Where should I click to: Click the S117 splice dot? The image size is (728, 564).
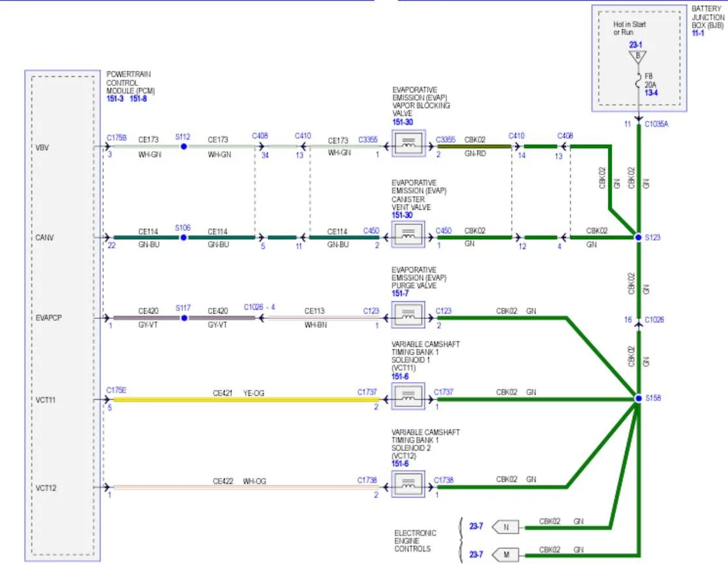(184, 318)
